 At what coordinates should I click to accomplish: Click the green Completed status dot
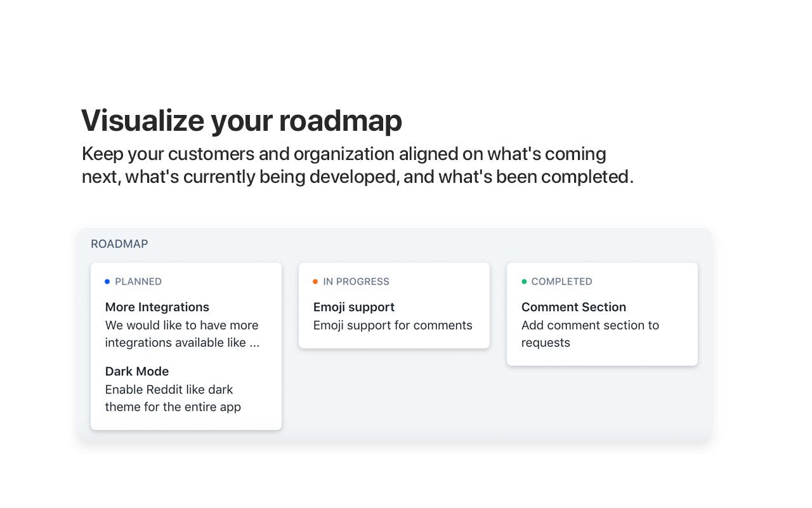[524, 281]
